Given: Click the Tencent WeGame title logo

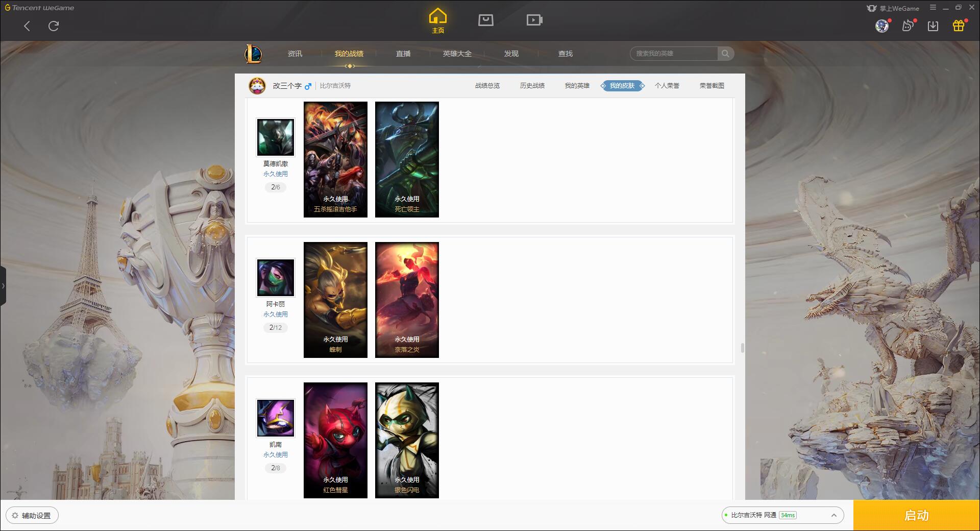Looking at the screenshot, I should 39,8.
